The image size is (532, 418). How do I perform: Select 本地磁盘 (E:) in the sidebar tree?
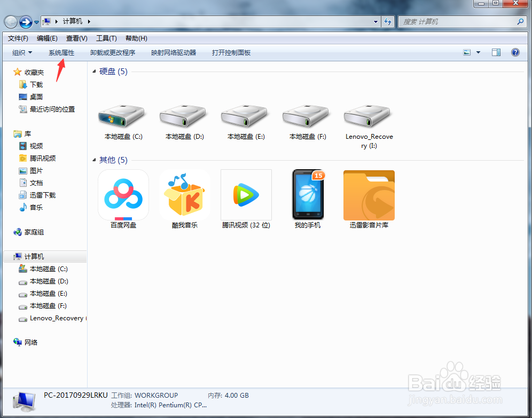click(x=49, y=294)
